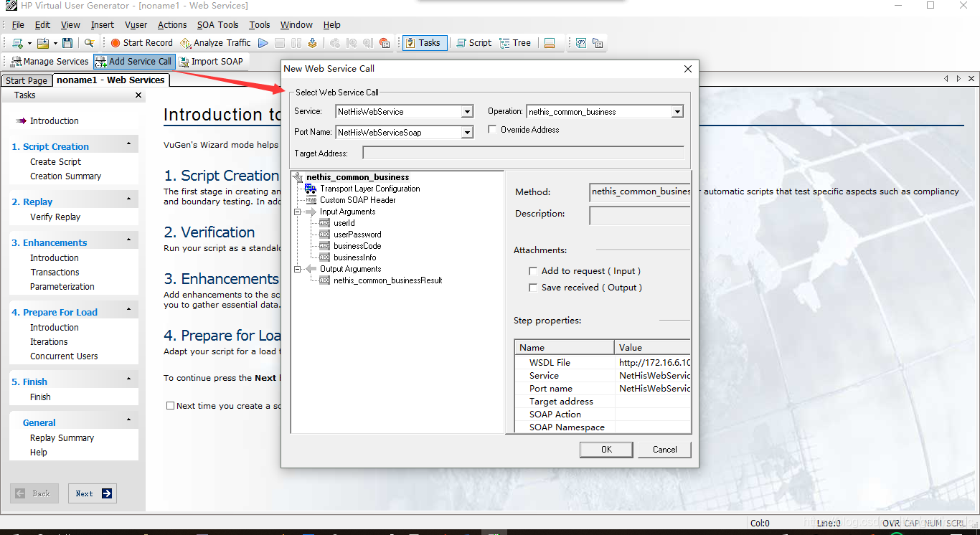The height and width of the screenshot is (535, 980).
Task: Collapse the Output Arguments tree node
Action: (297, 269)
